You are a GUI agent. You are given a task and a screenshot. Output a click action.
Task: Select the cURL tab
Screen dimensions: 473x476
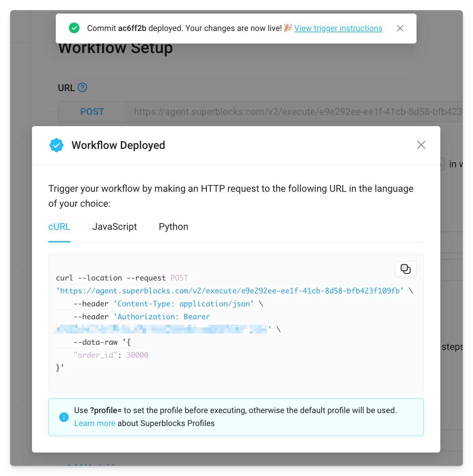click(59, 226)
